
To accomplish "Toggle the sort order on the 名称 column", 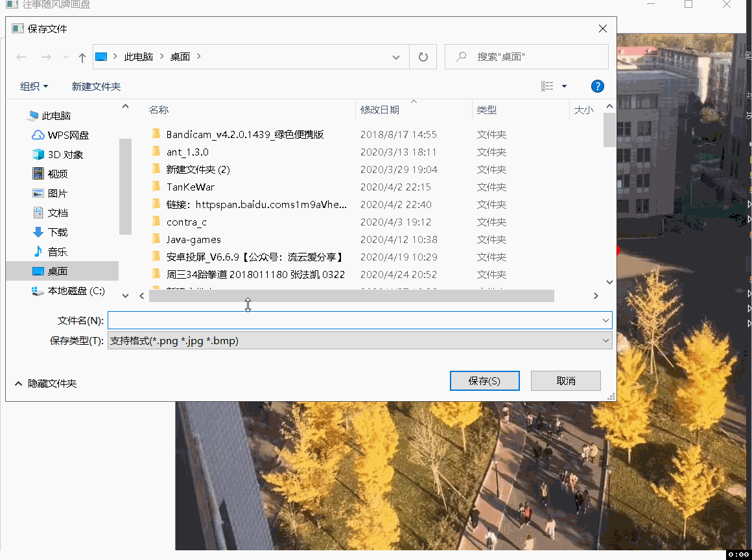I will [x=159, y=110].
